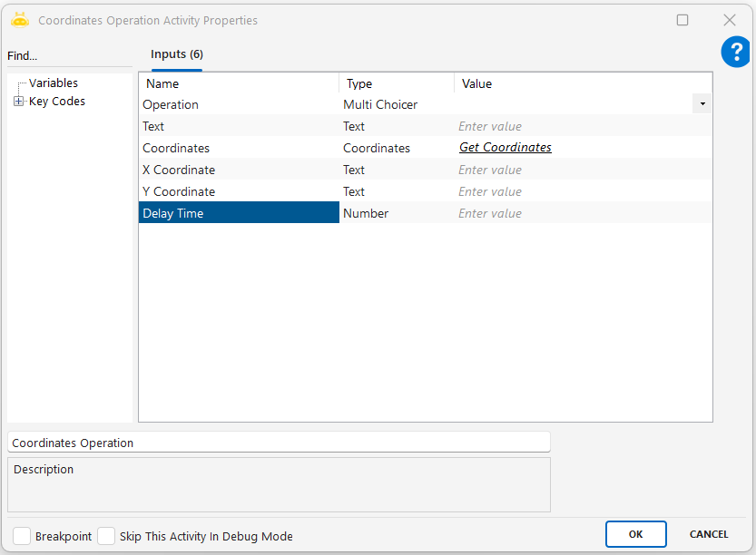Close the properties dialog window
The width and height of the screenshot is (756, 555).
[x=729, y=20]
